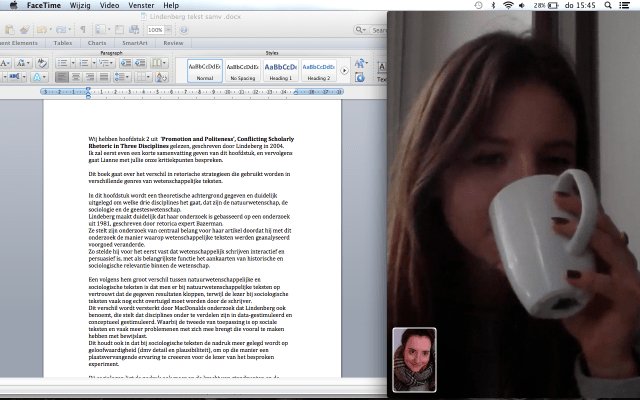Justify the paragraph text
640x400 pixels.
[x=103, y=77]
